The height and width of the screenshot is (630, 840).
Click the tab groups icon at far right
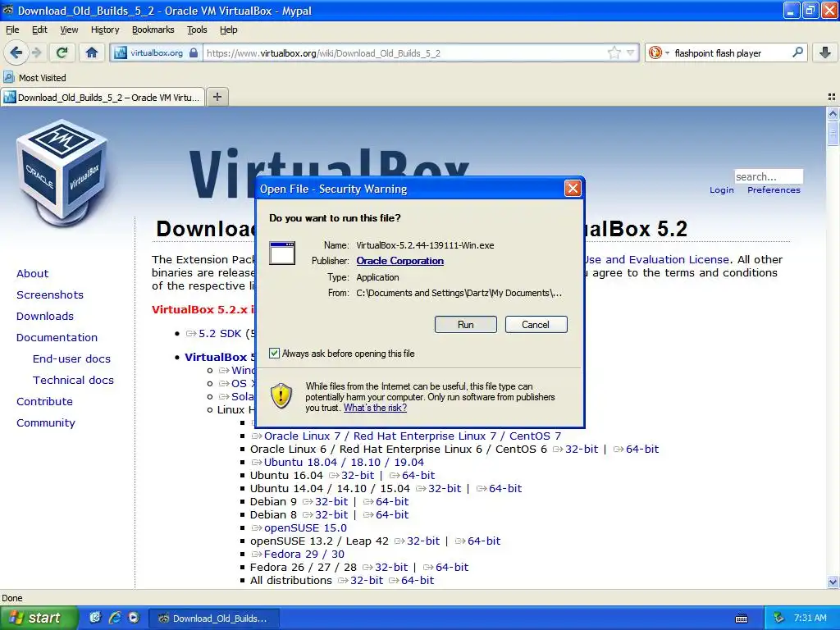click(832, 97)
